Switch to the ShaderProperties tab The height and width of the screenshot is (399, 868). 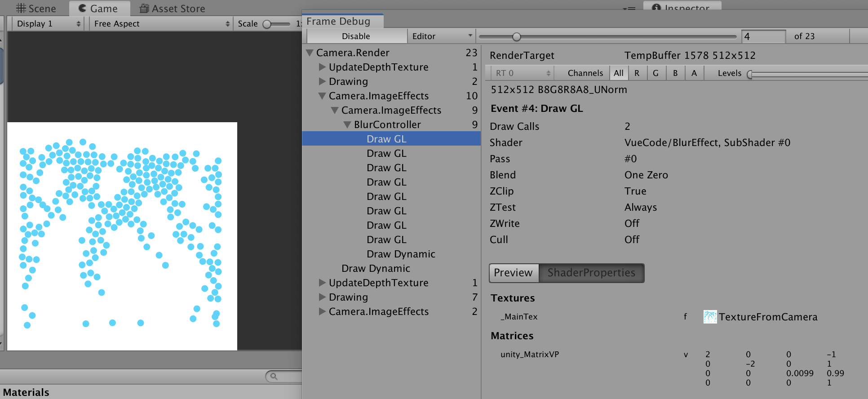point(591,273)
